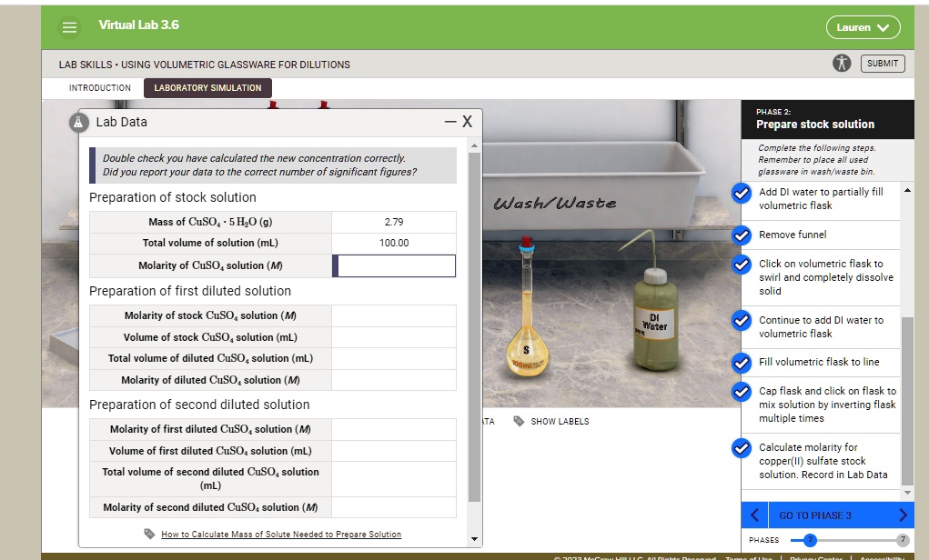
Task: Open the hamburger navigation menu
Action: pyautogui.click(x=69, y=26)
